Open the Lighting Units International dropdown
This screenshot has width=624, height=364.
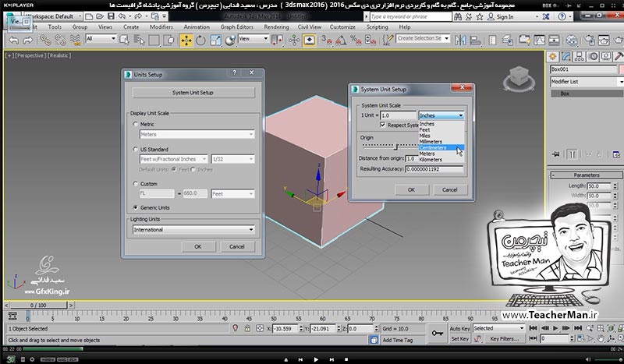tap(193, 229)
